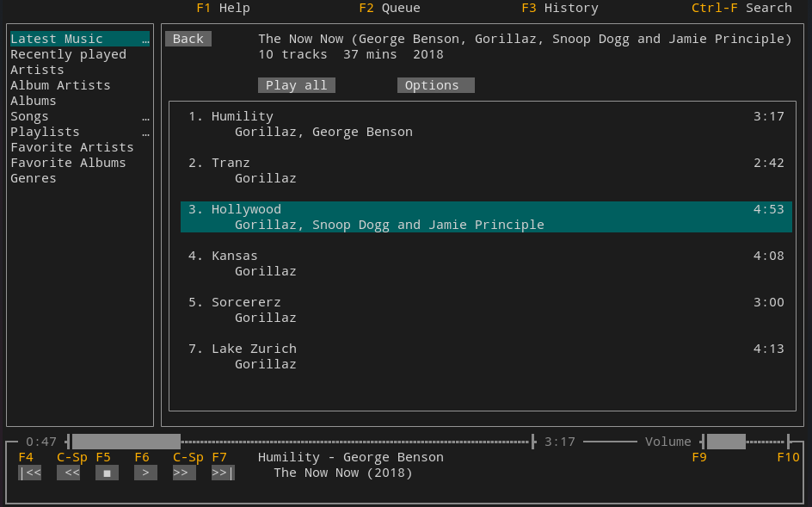This screenshot has width=812, height=507.
Task: Click the playback progress bar
Action: click(300, 442)
